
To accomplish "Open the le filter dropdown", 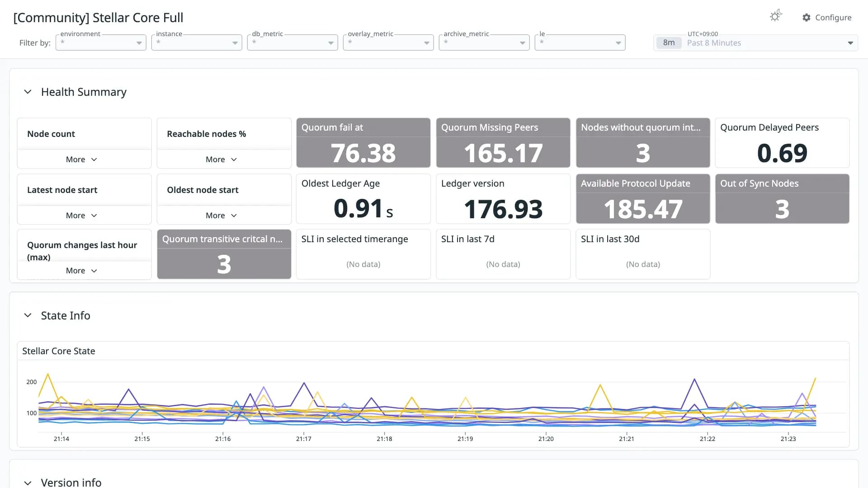I will [x=580, y=42].
